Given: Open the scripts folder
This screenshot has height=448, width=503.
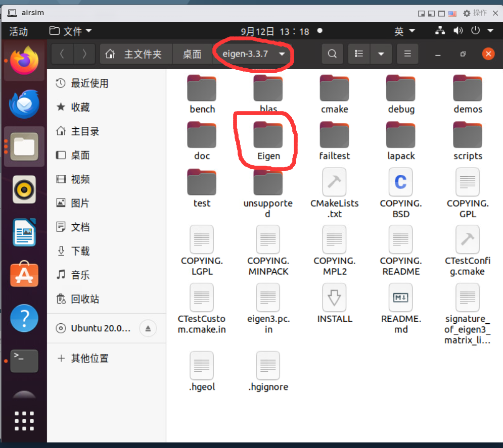Looking at the screenshot, I should [x=468, y=141].
